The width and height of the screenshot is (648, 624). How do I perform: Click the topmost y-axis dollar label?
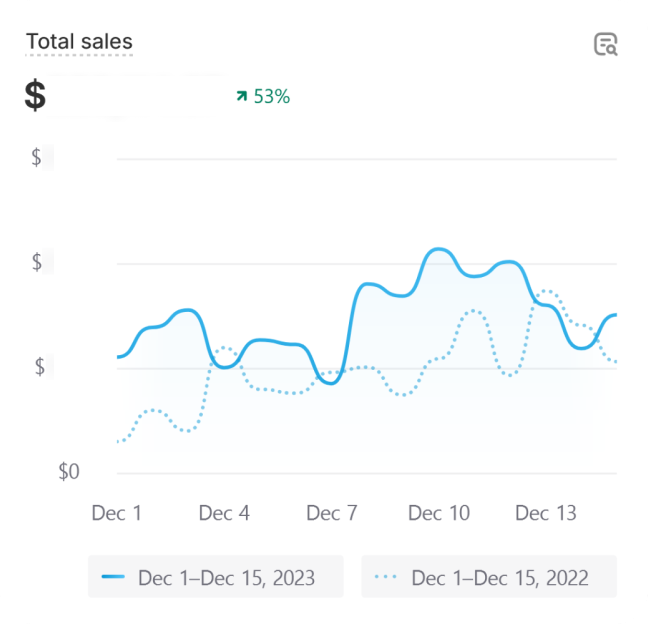(37, 157)
